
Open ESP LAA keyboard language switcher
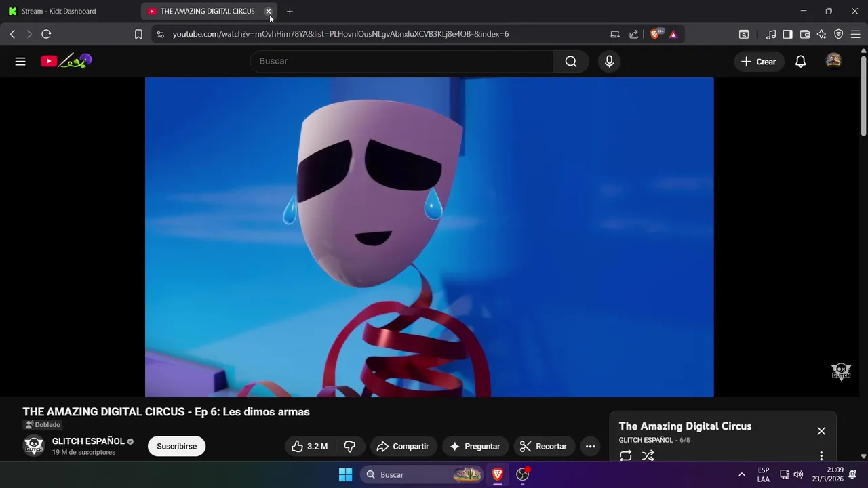tap(764, 474)
